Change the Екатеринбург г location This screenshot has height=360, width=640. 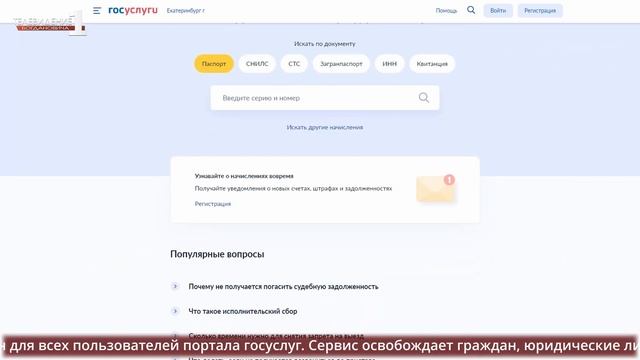pyautogui.click(x=186, y=11)
